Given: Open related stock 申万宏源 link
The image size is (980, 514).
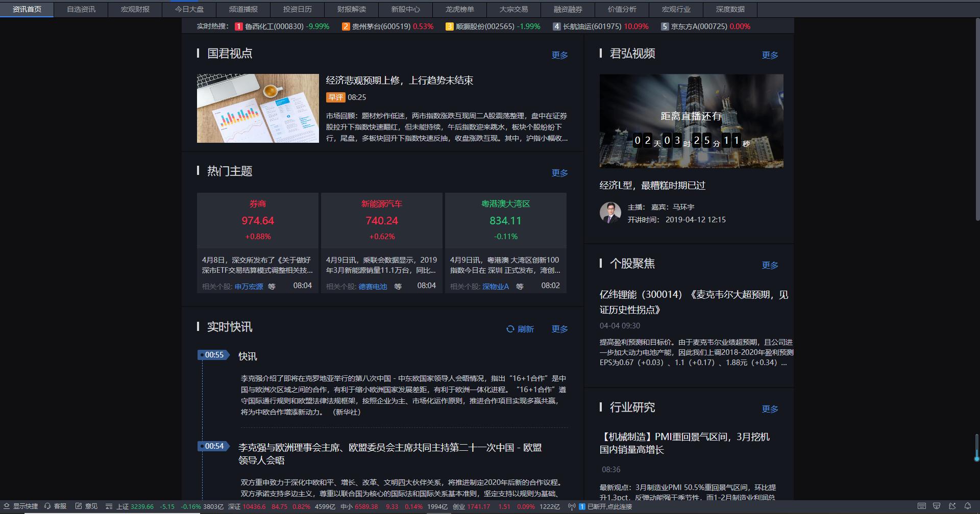Looking at the screenshot, I should (x=249, y=287).
